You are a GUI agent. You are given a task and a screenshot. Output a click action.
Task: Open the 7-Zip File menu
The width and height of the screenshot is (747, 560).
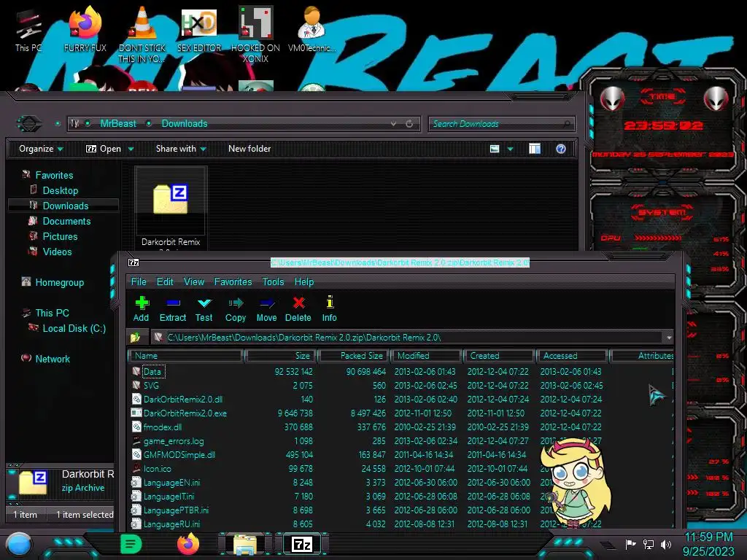139,282
